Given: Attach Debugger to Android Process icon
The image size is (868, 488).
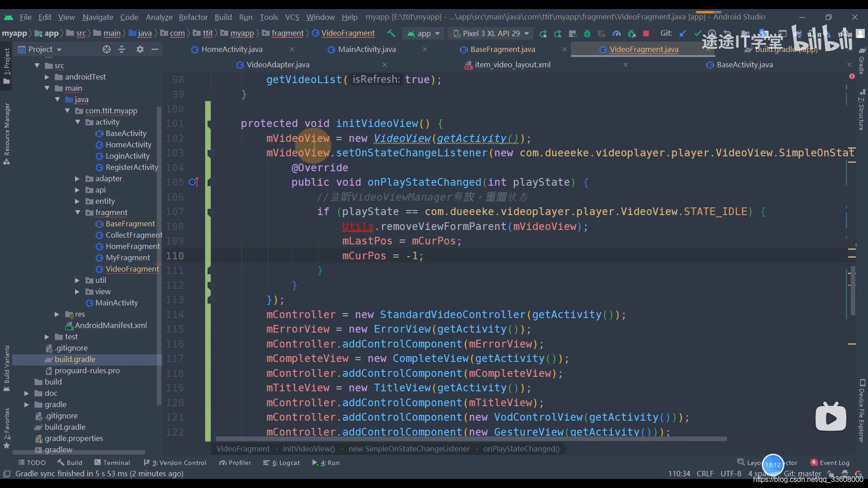Looking at the screenshot, I should click(x=632, y=33).
